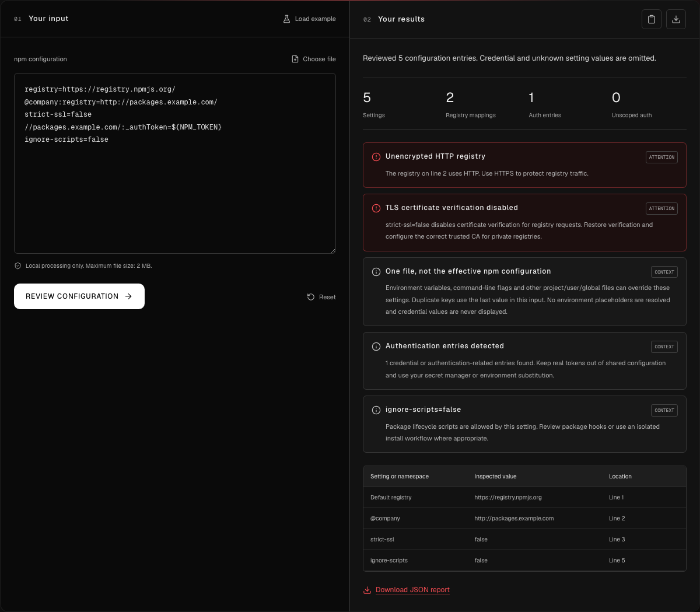The image size is (700, 612).
Task: Click the _authToken line in the editor
Action: tap(123, 127)
